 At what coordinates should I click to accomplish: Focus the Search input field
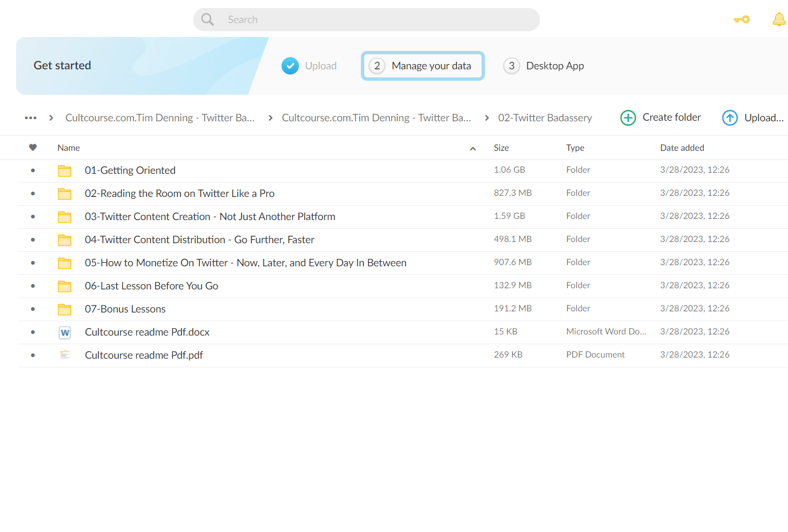367,20
